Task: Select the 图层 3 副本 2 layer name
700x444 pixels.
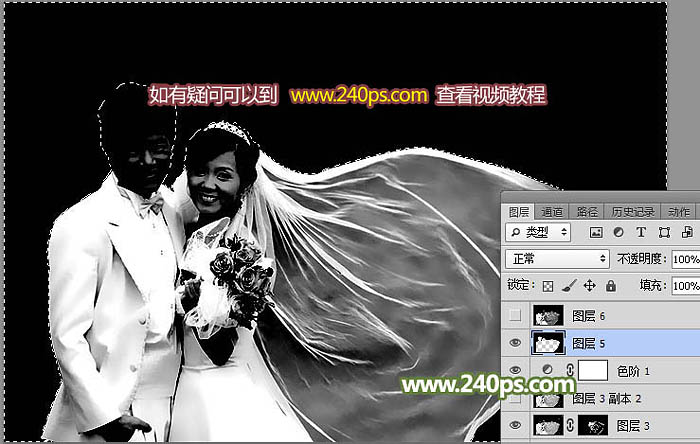Action: pyautogui.click(x=606, y=398)
